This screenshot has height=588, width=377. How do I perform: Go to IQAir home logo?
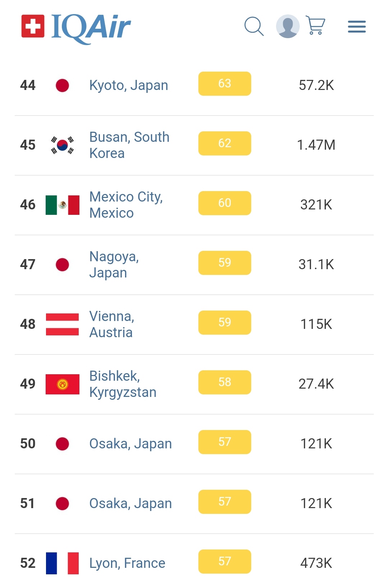76,27
